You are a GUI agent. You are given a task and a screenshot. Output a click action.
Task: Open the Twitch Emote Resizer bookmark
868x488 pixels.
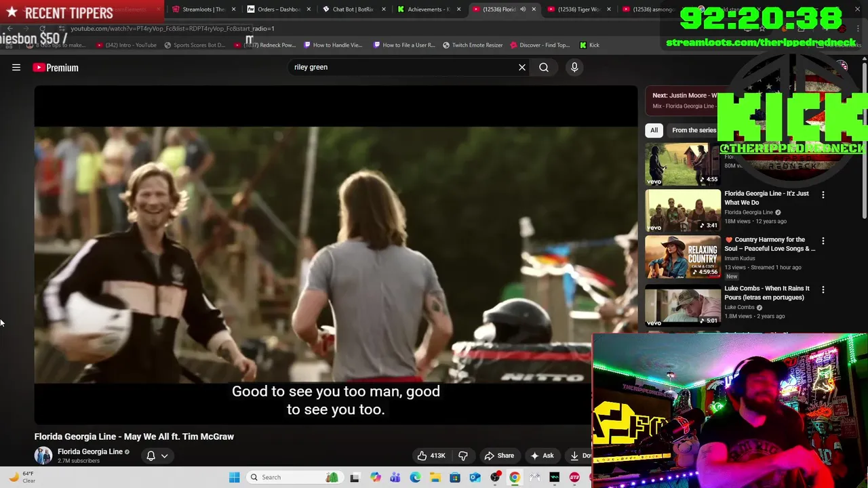473,45
